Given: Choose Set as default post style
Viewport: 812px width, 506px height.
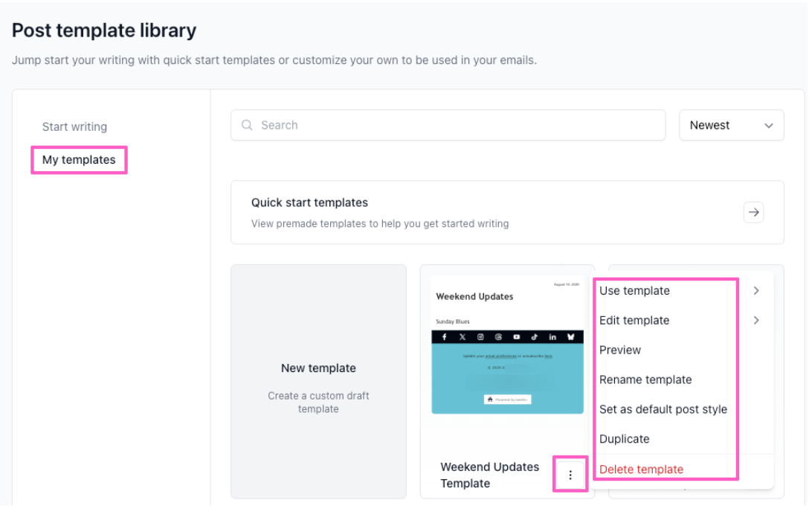Looking at the screenshot, I should coord(663,409).
